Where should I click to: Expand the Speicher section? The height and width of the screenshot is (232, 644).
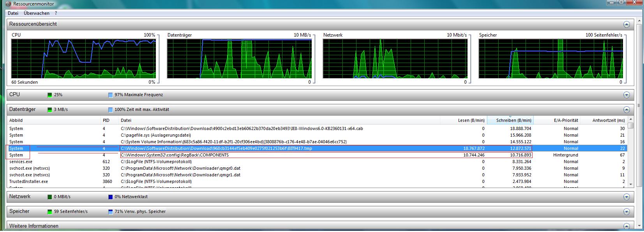tap(626, 212)
